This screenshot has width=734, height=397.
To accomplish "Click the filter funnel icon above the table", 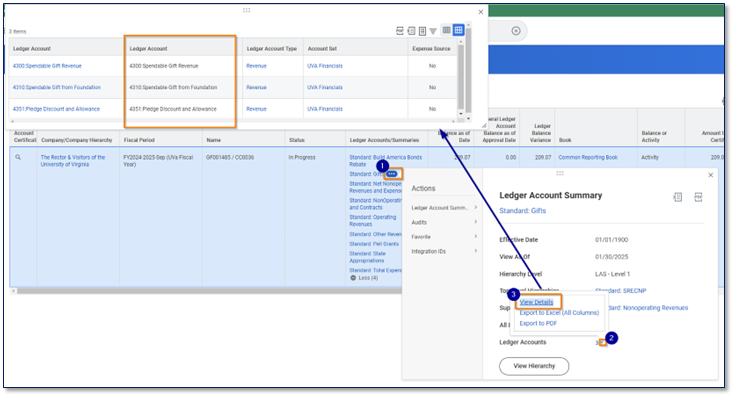I will [x=433, y=31].
